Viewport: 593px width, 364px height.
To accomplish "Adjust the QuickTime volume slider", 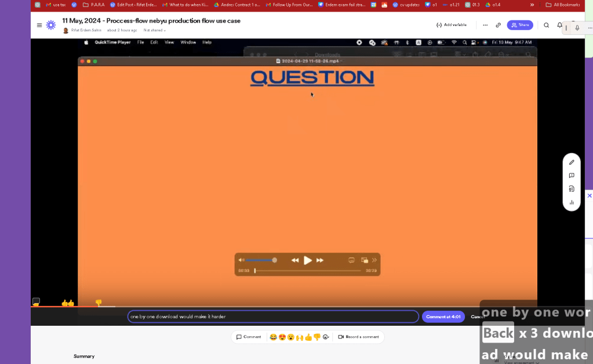I will coord(261,260).
